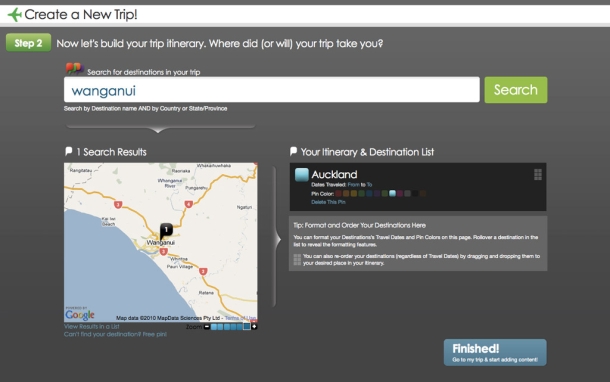The height and width of the screenshot is (382, 610).
Task: Pick the magenta pin color swatch
Action: [x=400, y=193]
